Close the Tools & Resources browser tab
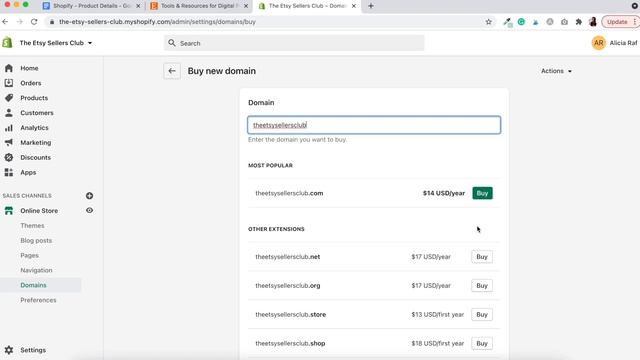This screenshot has height=360, width=640. 246,6
